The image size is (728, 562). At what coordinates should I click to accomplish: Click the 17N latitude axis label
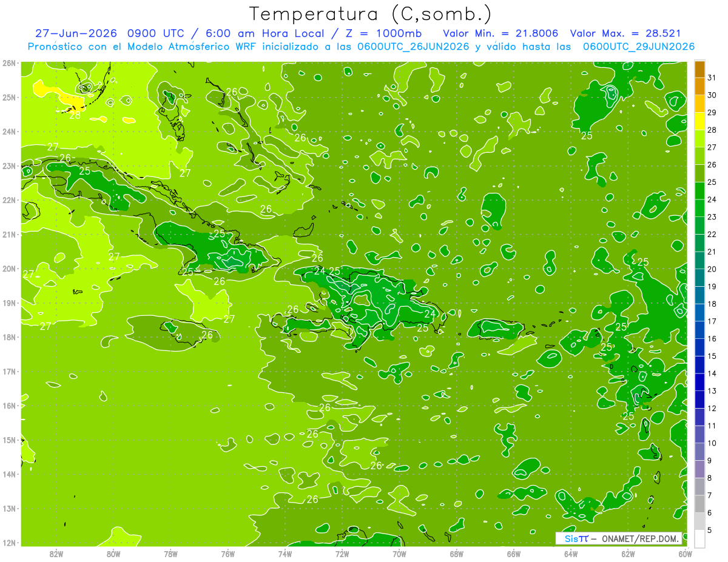coord(9,371)
